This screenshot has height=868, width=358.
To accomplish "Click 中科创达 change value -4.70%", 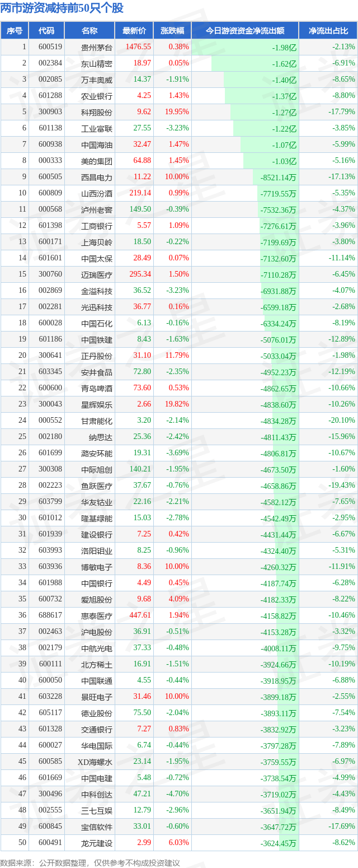I will tap(178, 794).
